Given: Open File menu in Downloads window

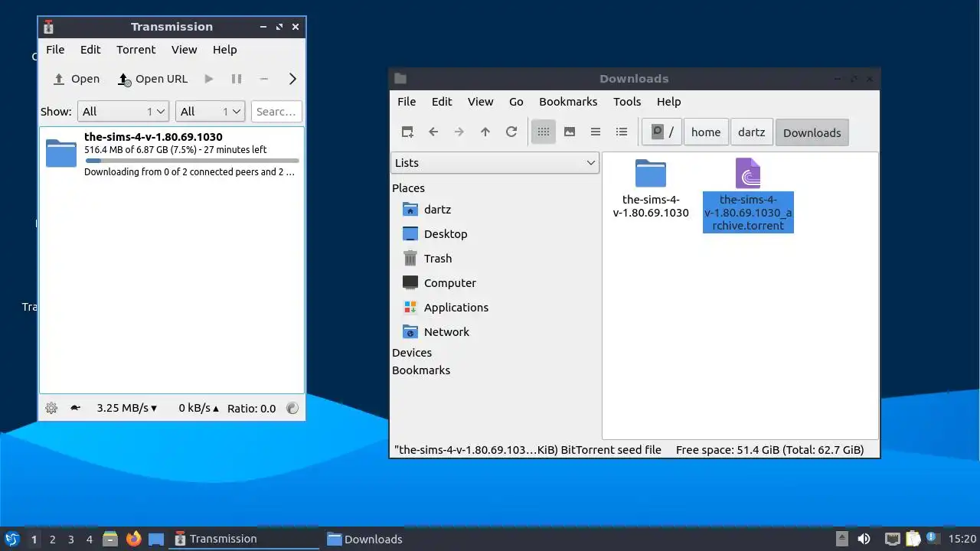Looking at the screenshot, I should coord(407,102).
